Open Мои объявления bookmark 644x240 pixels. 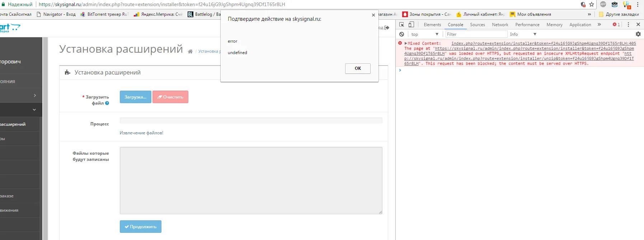[530, 14]
